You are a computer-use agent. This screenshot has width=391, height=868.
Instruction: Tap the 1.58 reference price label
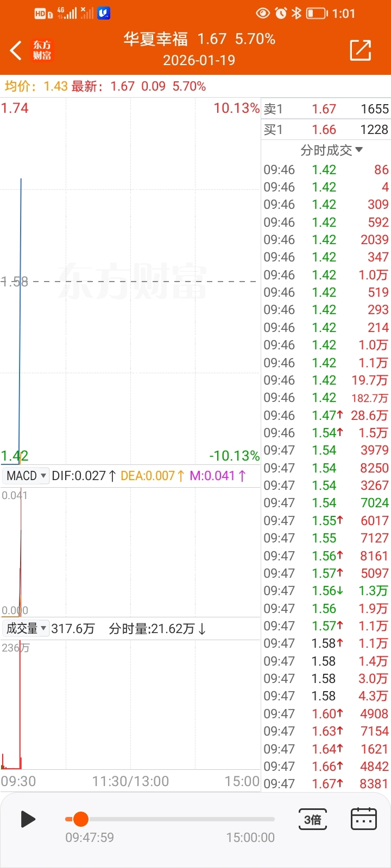tap(15, 282)
